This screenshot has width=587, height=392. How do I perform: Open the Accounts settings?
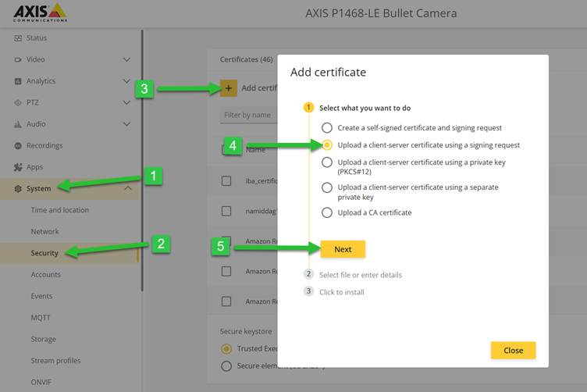pos(46,275)
